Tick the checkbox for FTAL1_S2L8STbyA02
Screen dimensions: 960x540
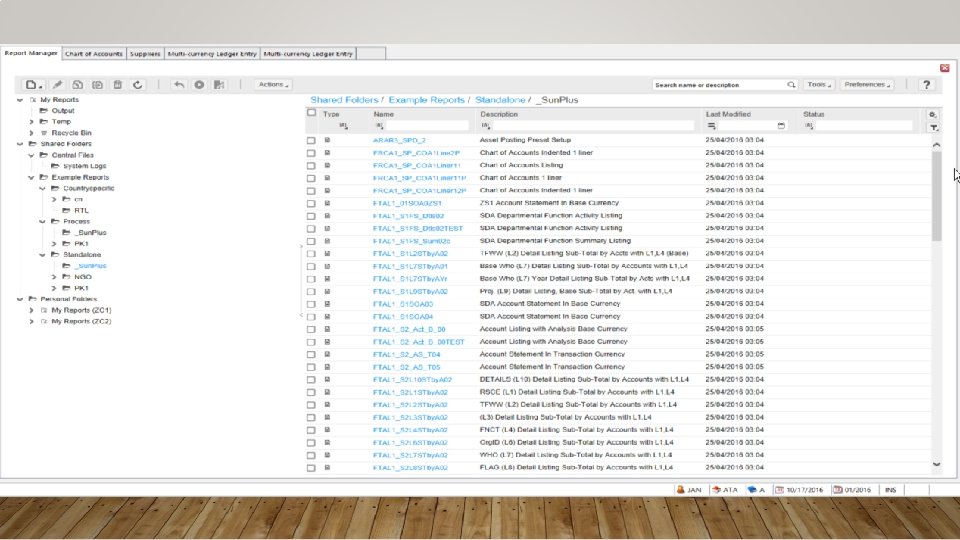click(311, 468)
